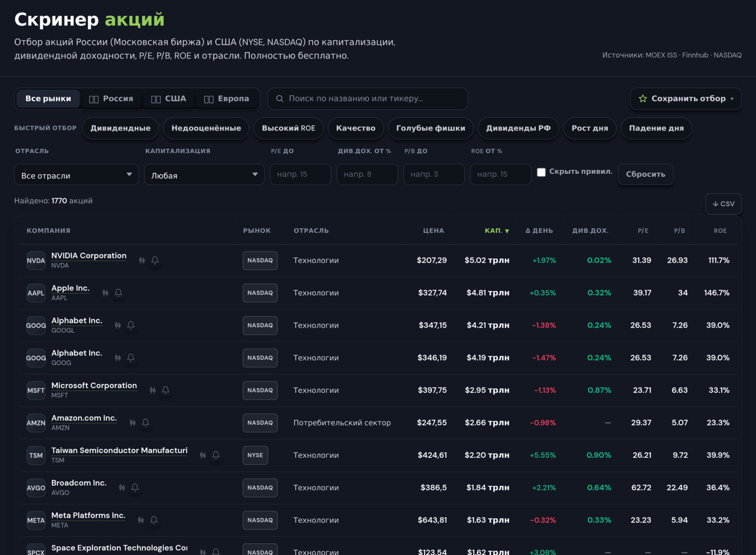Toggle the 'Скрыть привил.' checkbox
Viewport: 756px width, 555px height.
pos(541,172)
